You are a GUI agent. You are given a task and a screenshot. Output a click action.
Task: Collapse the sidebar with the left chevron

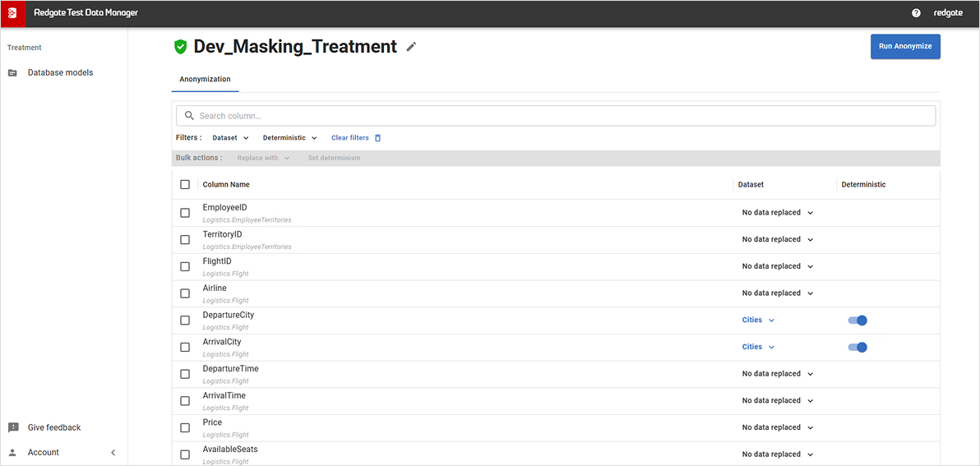coord(113,453)
